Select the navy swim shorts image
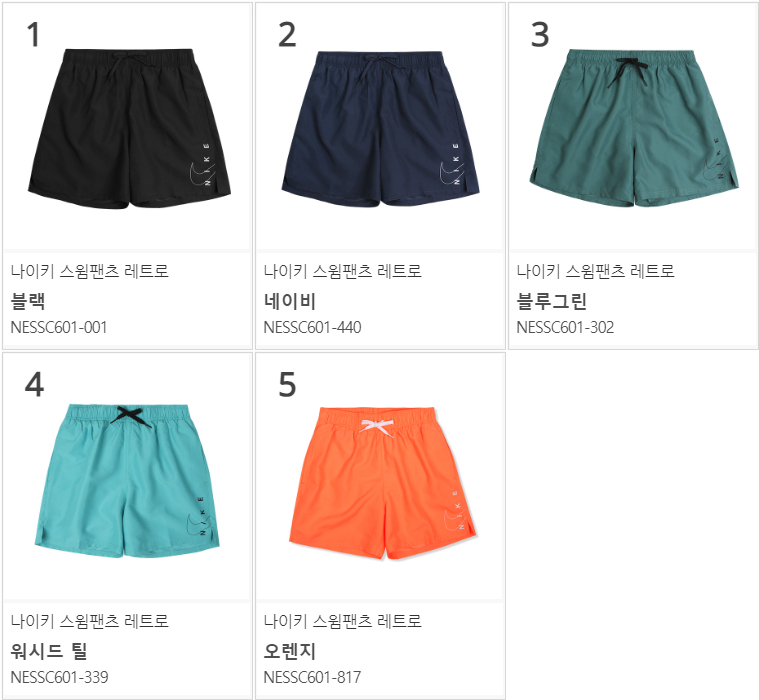This screenshot has width=759, height=700. [x=380, y=128]
